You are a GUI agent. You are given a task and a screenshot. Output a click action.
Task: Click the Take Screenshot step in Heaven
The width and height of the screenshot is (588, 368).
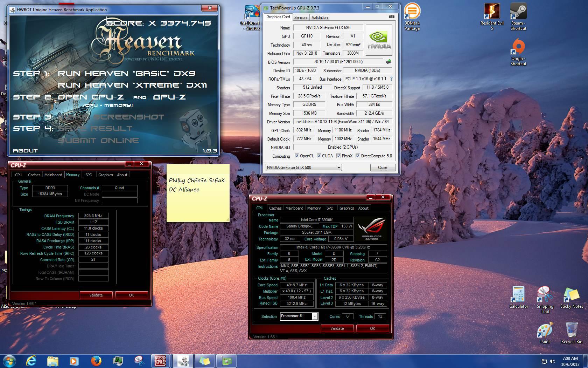(111, 117)
